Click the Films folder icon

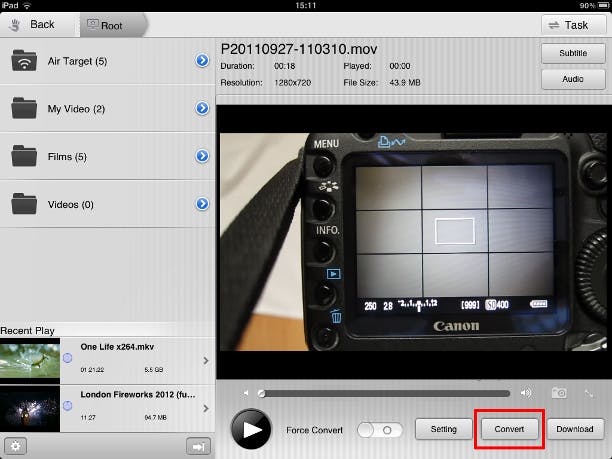click(x=24, y=156)
